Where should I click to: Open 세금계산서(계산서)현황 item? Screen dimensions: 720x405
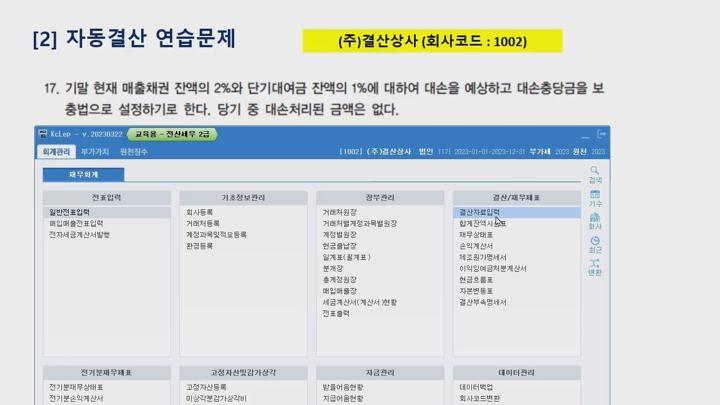click(360, 302)
